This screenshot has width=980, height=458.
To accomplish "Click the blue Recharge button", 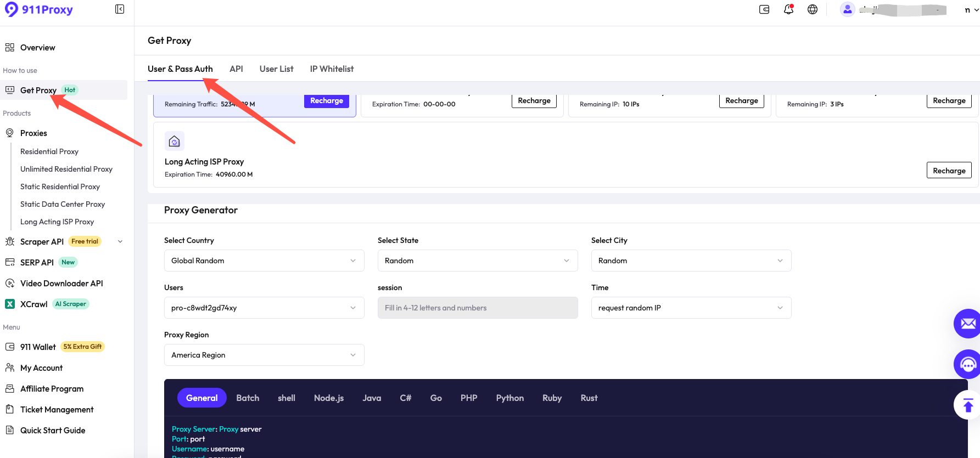I will 327,100.
